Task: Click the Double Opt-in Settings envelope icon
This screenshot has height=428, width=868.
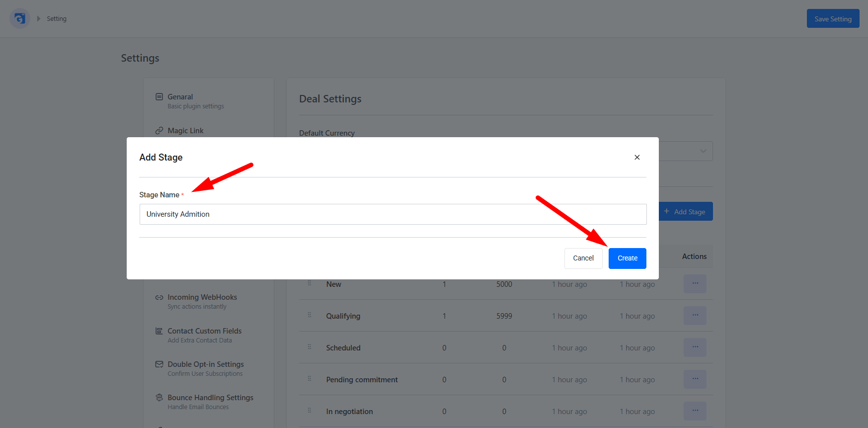Action: click(159, 364)
